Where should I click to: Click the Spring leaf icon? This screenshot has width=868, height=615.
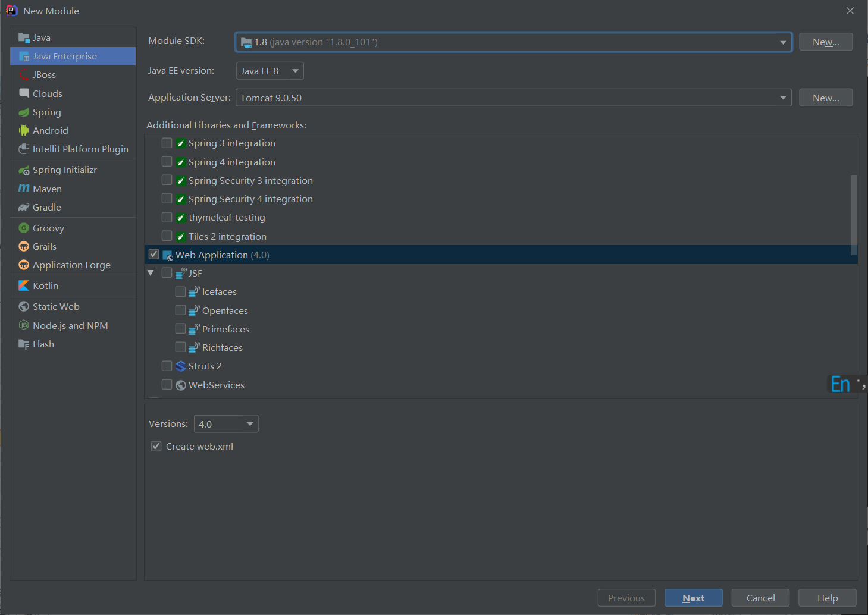coord(24,112)
